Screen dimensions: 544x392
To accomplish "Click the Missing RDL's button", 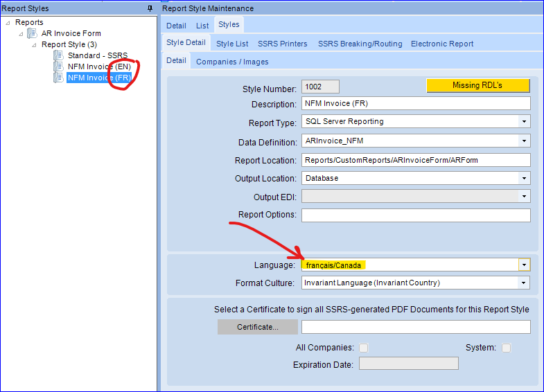I will 477,85.
